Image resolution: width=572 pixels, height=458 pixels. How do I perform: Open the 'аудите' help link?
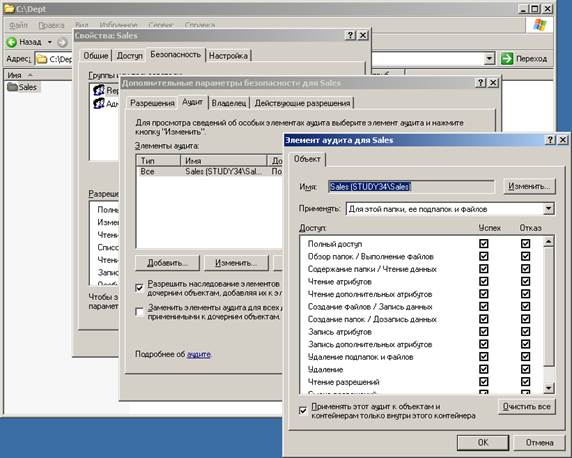pos(199,354)
